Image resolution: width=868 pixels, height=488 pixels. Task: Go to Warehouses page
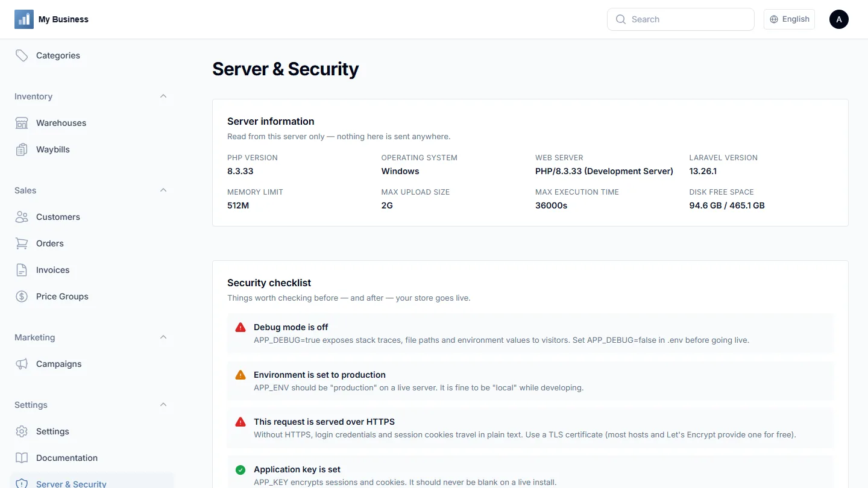click(x=92, y=123)
